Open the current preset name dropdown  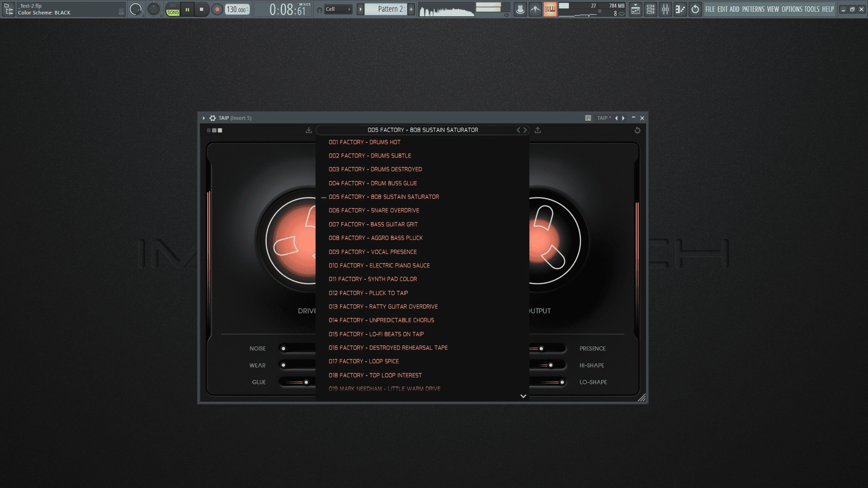pyautogui.click(x=423, y=130)
